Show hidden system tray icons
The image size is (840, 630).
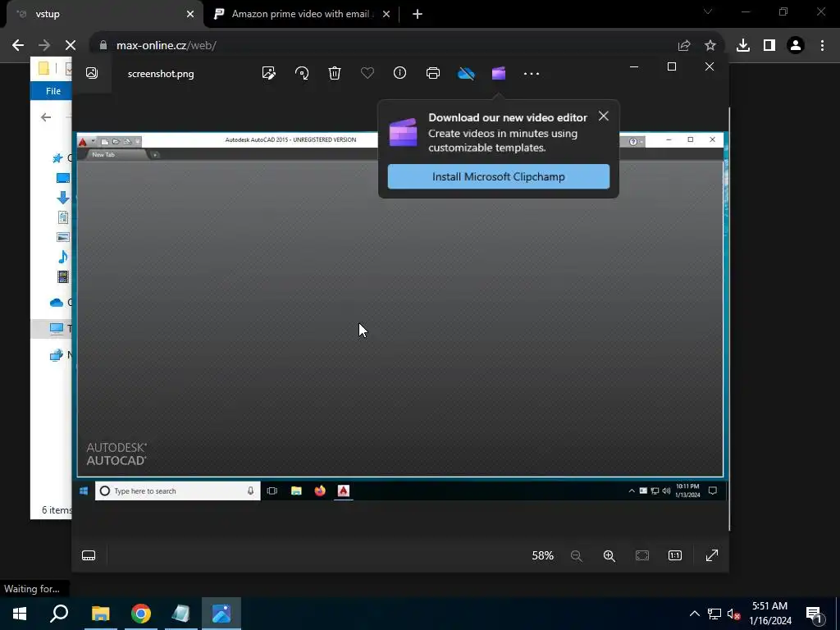pos(694,614)
